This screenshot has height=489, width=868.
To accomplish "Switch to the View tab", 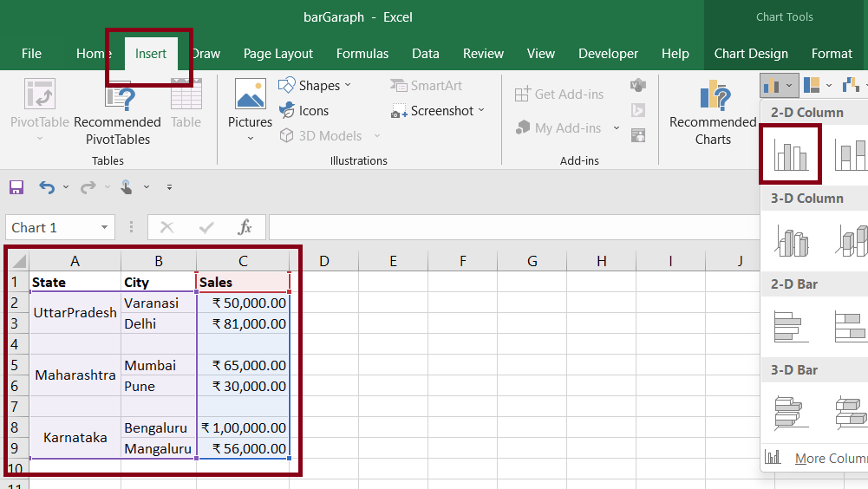I will pos(541,54).
